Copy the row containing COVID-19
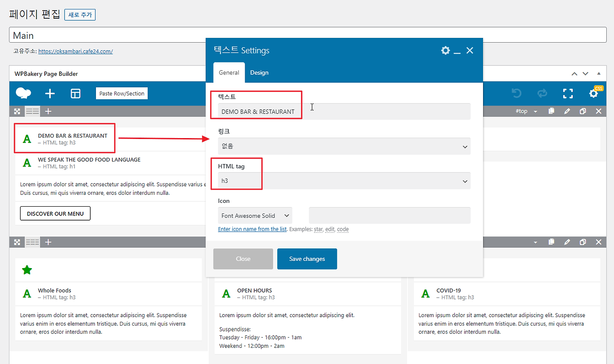The height and width of the screenshot is (364, 614). (552, 242)
